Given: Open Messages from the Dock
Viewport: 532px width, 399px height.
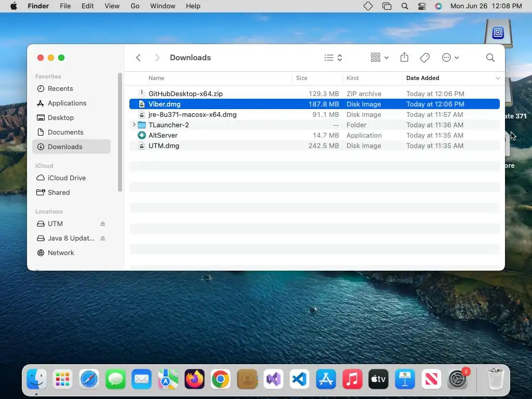Looking at the screenshot, I should [115, 379].
